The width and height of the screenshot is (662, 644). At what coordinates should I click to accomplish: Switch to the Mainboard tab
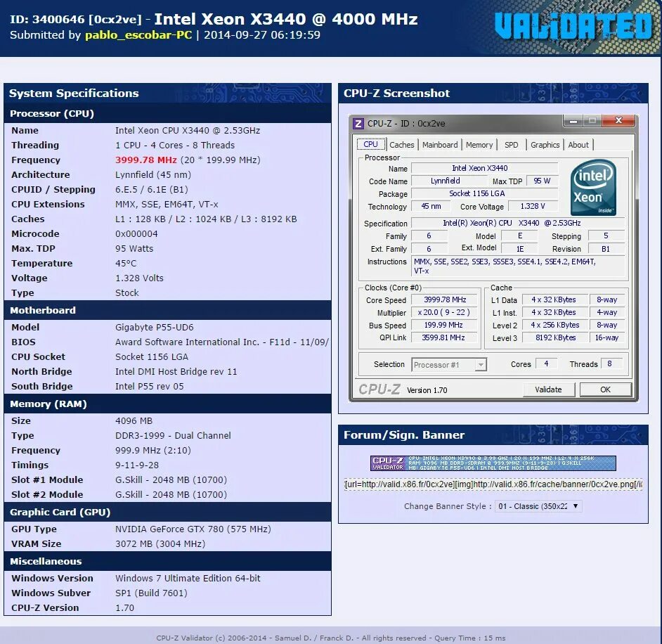click(439, 145)
